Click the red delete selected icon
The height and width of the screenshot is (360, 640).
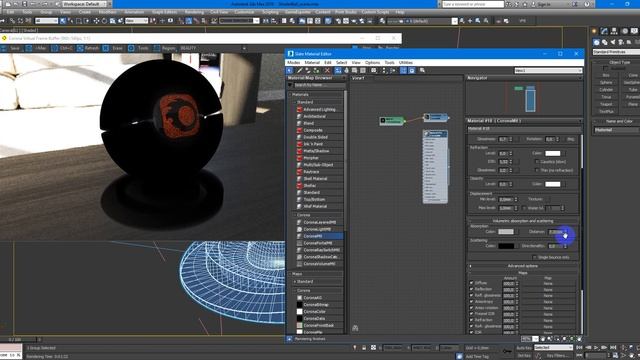[x=327, y=71]
